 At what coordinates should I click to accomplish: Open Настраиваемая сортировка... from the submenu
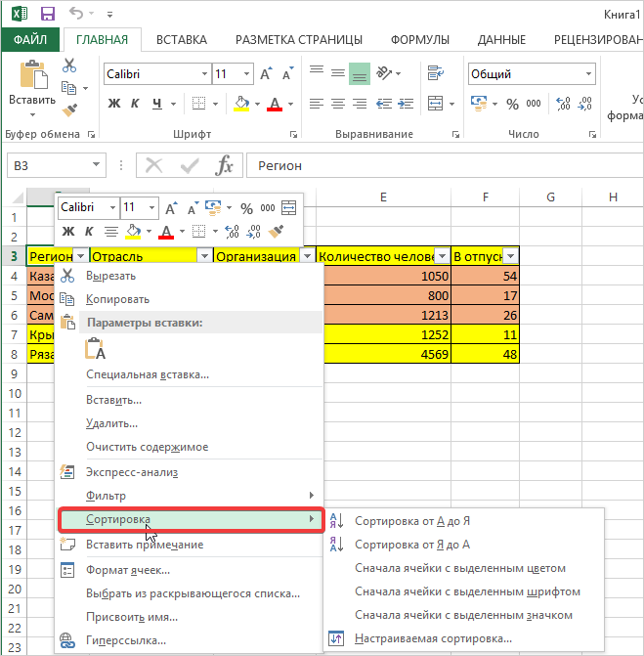click(x=433, y=638)
